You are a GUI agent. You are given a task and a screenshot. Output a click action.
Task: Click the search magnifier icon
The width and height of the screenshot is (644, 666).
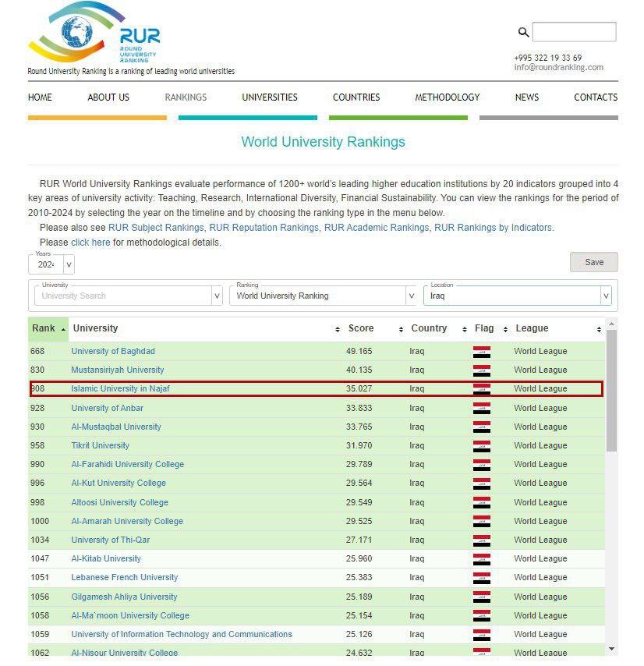(x=523, y=32)
